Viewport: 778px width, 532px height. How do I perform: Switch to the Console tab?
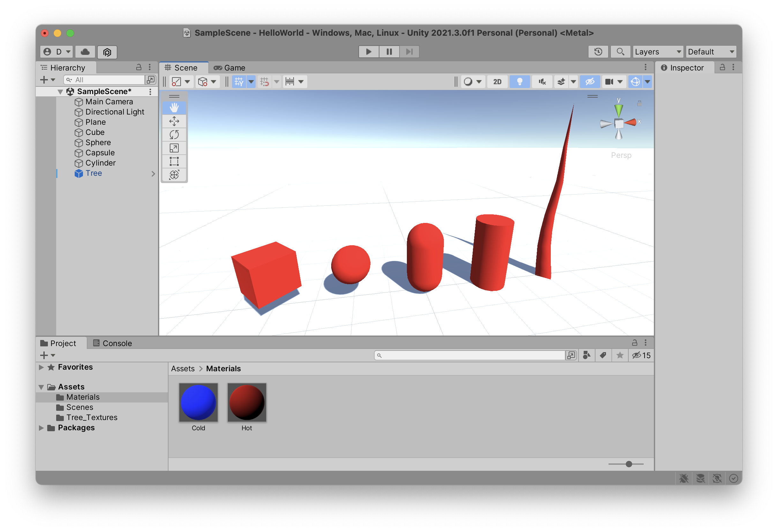(116, 343)
